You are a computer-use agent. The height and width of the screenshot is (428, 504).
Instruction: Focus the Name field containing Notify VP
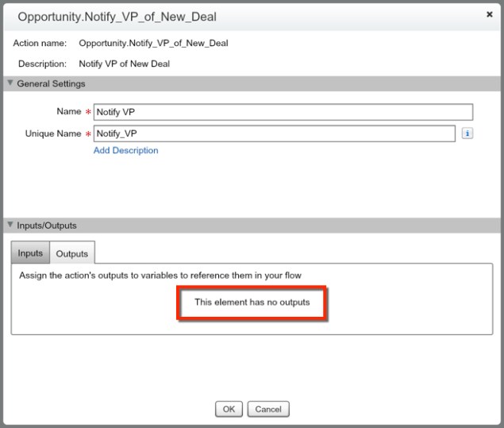click(x=283, y=112)
